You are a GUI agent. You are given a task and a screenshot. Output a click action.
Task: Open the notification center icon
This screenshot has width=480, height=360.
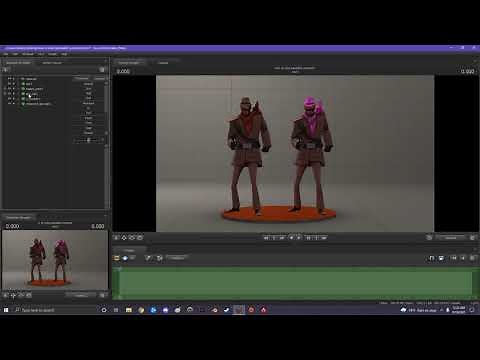472,310
